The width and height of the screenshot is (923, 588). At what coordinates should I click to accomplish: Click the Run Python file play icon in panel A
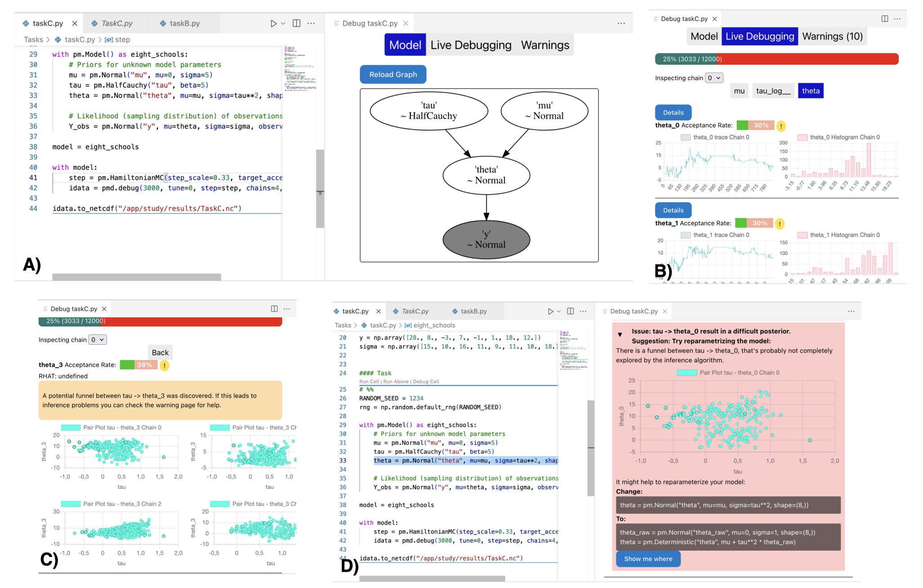273,23
